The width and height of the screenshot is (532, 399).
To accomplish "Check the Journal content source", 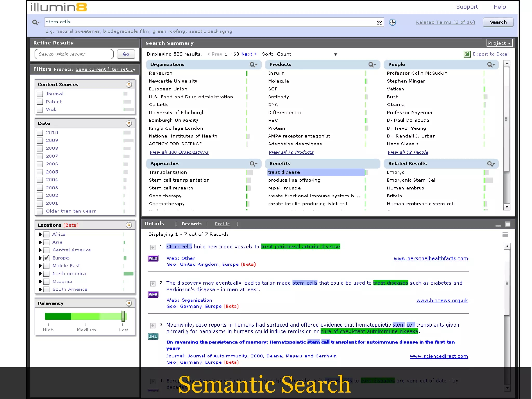I will tap(40, 94).
